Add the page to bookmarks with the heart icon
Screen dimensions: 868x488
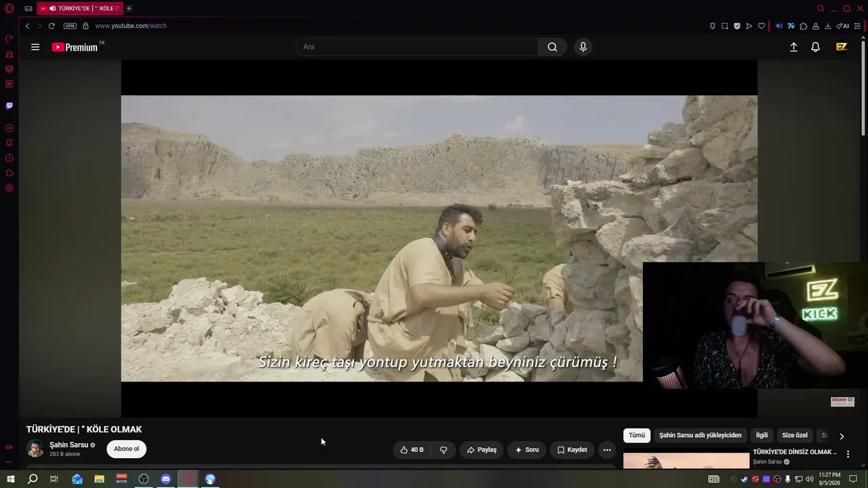(762, 26)
